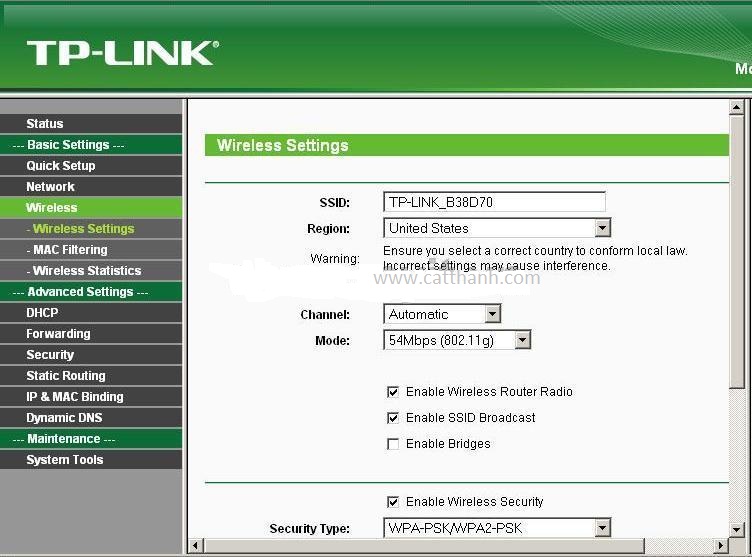The image size is (752, 557).
Task: Select the Wireless menu item
Action: click(91, 208)
